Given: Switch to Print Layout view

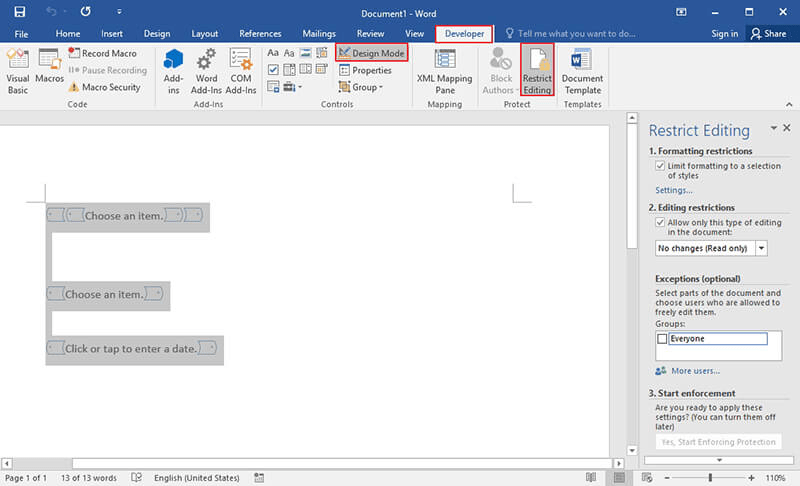Looking at the screenshot, I should click(x=619, y=478).
